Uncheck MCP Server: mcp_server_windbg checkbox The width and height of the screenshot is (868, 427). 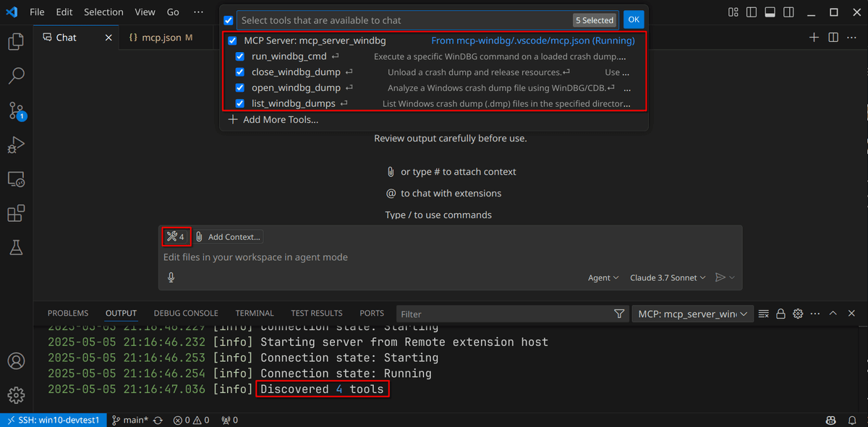point(232,40)
